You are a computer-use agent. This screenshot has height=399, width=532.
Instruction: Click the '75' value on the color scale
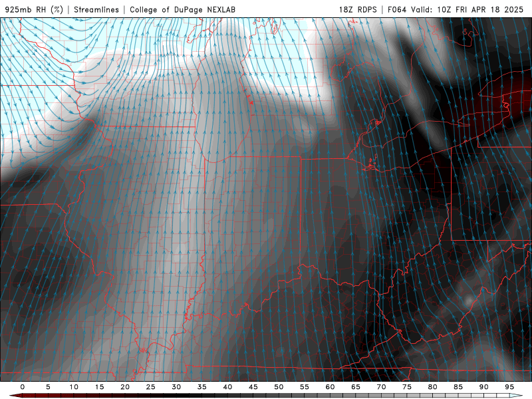407,387
